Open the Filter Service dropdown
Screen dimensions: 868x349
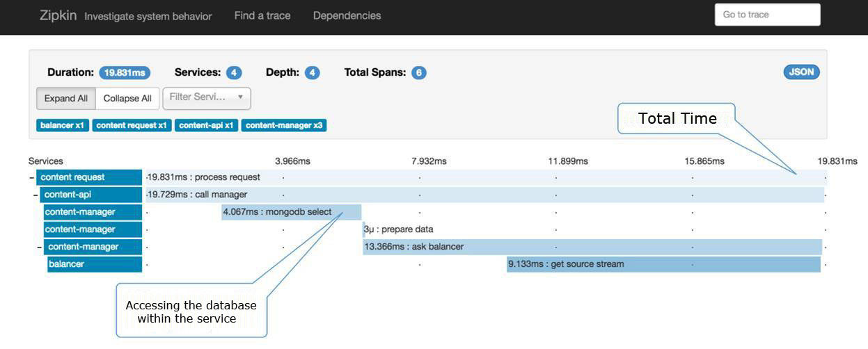click(207, 97)
